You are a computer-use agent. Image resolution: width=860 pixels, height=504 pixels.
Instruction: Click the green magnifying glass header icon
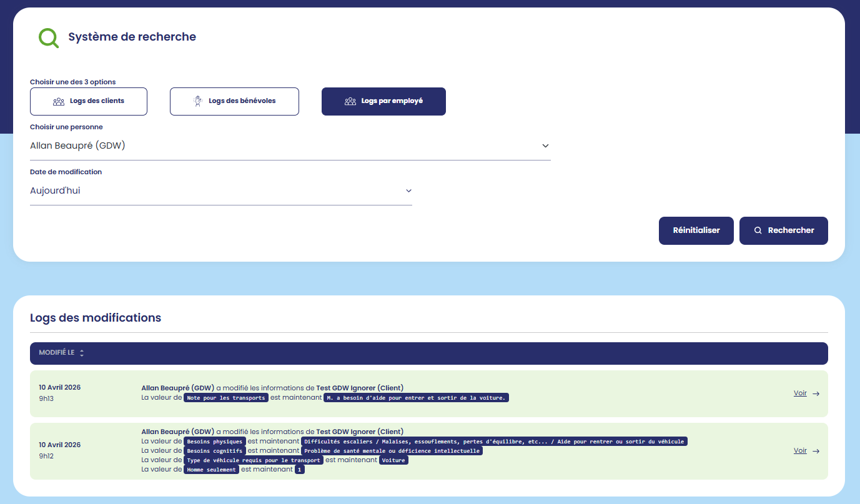48,38
